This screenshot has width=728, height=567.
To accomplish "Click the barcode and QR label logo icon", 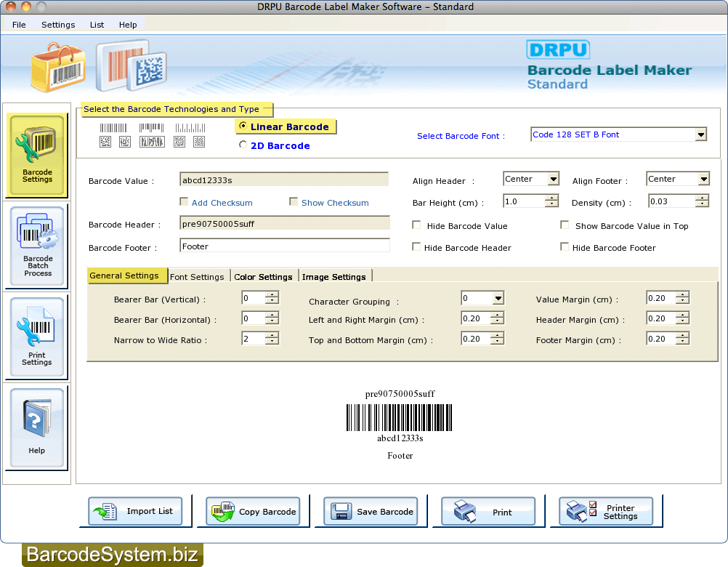I will tap(132, 65).
